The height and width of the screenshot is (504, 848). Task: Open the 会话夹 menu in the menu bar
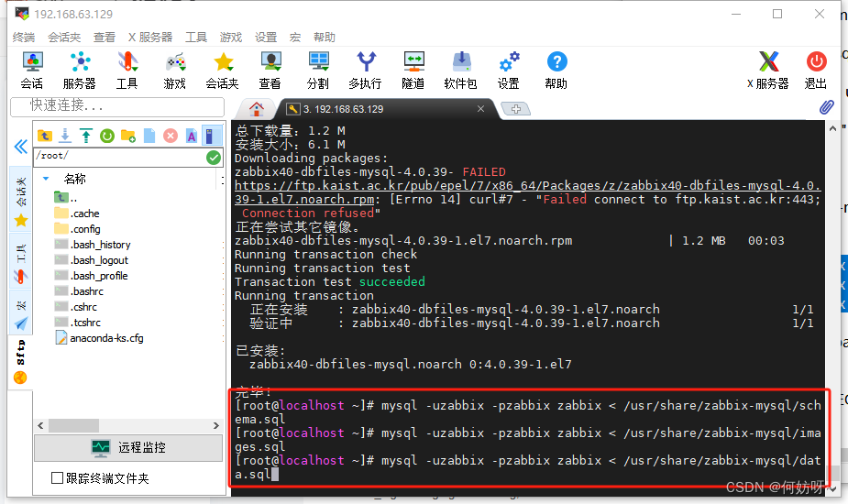tap(64, 38)
